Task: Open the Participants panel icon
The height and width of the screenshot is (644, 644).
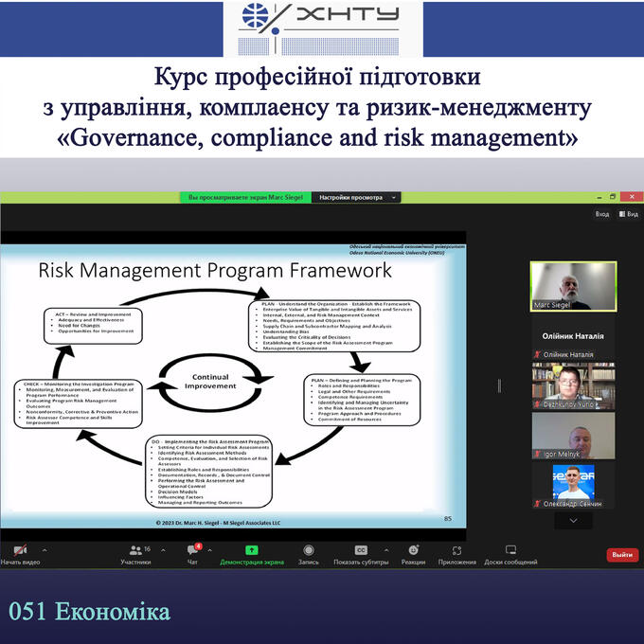Action: [x=134, y=550]
